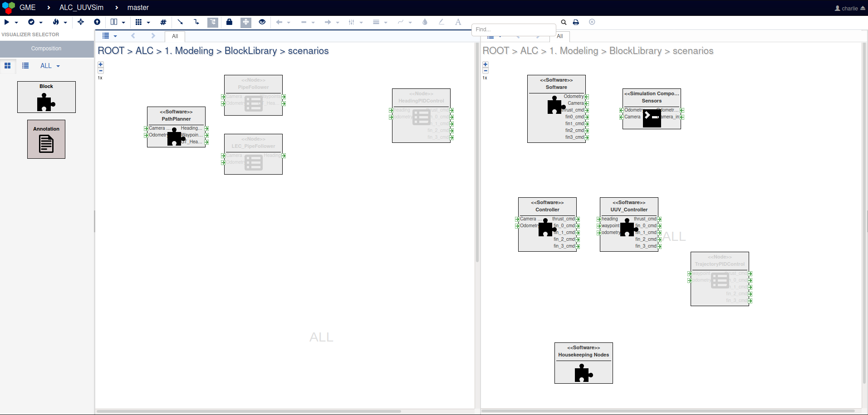Activate the crosshair move tool in the toolbar
The image size is (868, 415).
click(x=80, y=22)
